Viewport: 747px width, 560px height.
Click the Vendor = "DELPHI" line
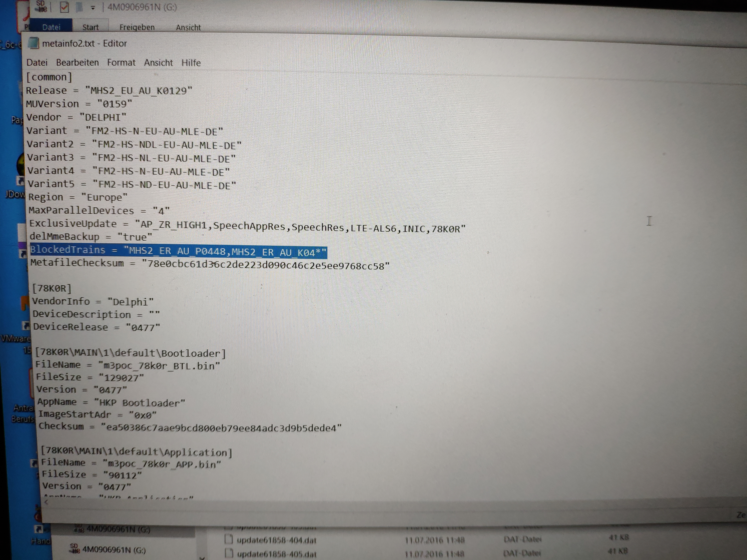click(76, 117)
